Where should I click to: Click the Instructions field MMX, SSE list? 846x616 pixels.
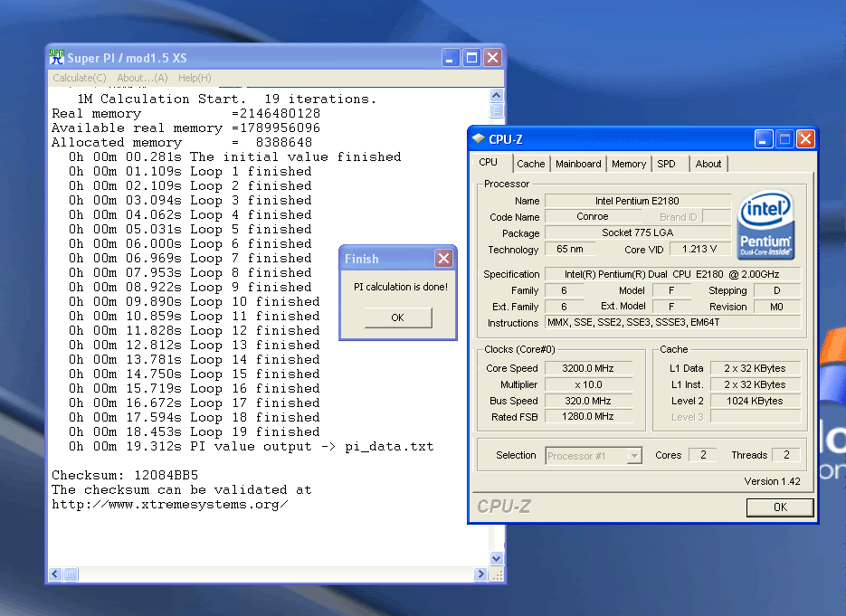(x=672, y=322)
